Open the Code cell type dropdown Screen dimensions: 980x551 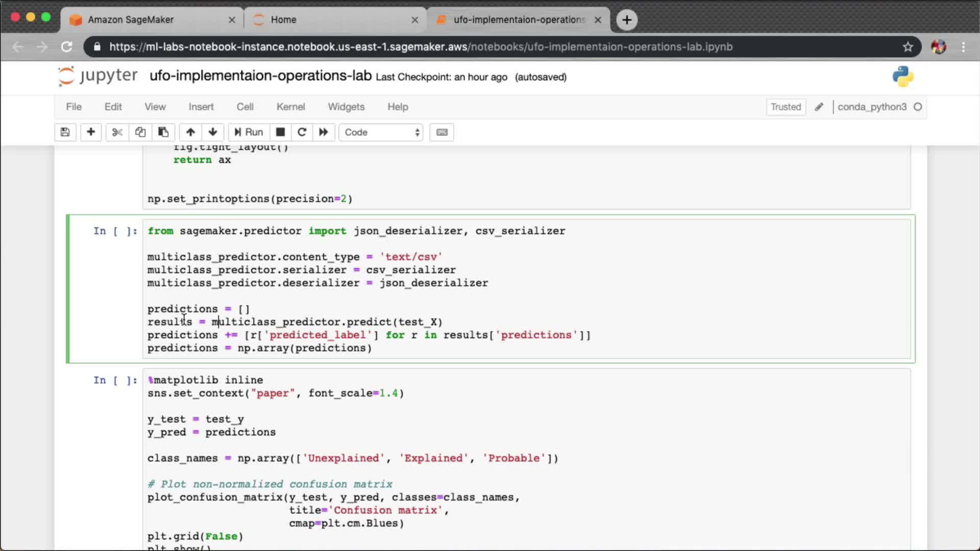[x=381, y=132]
